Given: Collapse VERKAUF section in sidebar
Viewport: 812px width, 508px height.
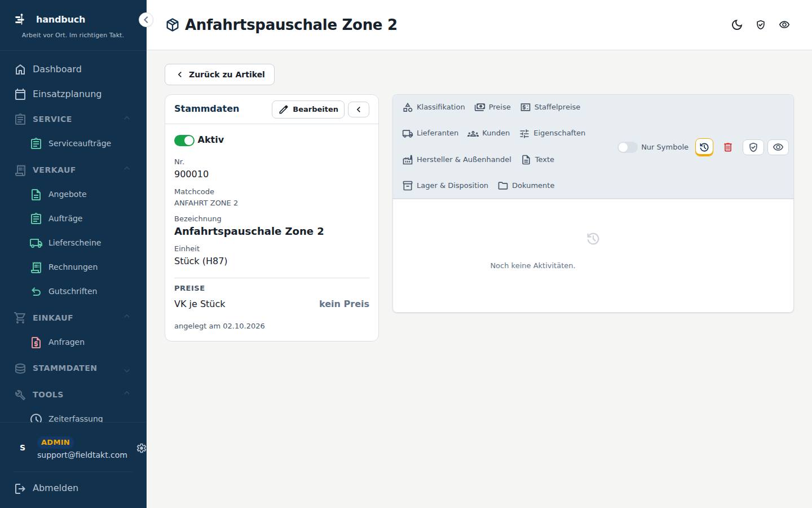Looking at the screenshot, I should click(x=127, y=169).
